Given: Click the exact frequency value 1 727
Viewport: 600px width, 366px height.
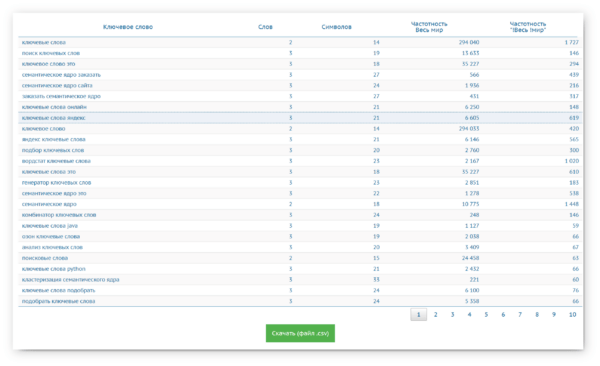Looking at the screenshot, I should [x=572, y=42].
